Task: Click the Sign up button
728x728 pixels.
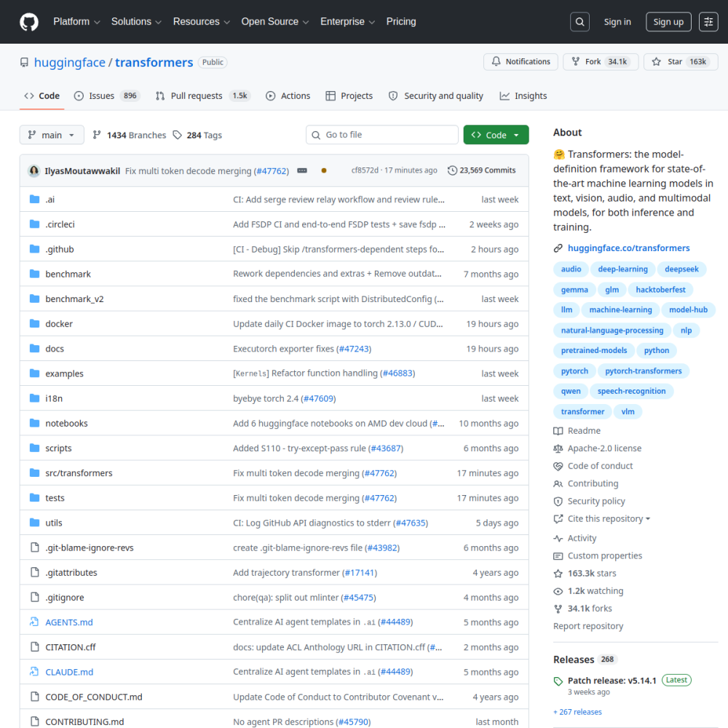Action: [668, 22]
